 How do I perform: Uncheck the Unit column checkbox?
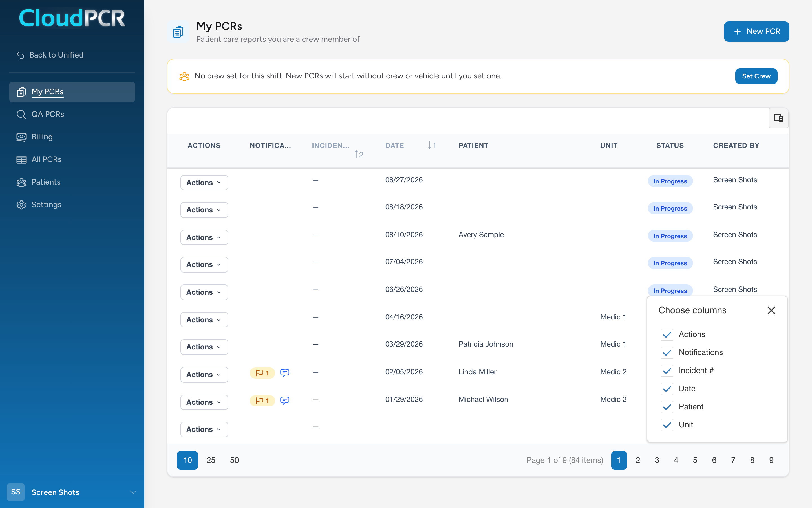[667, 425]
